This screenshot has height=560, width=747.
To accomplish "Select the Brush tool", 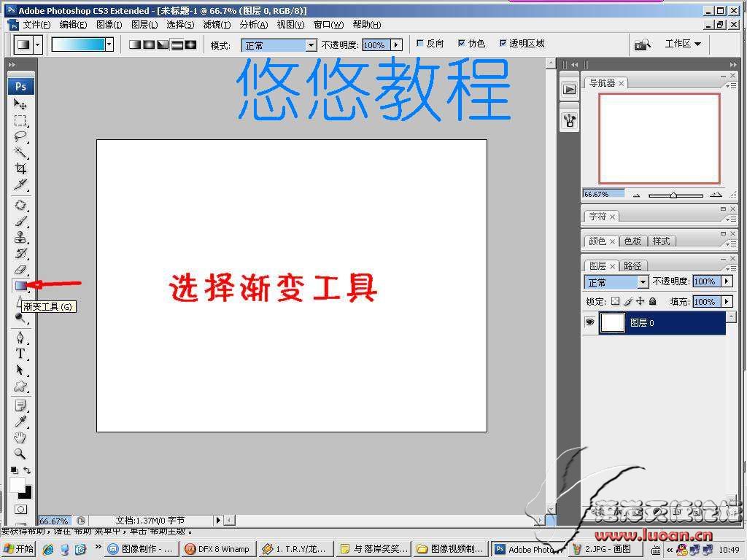I will pos(20,221).
